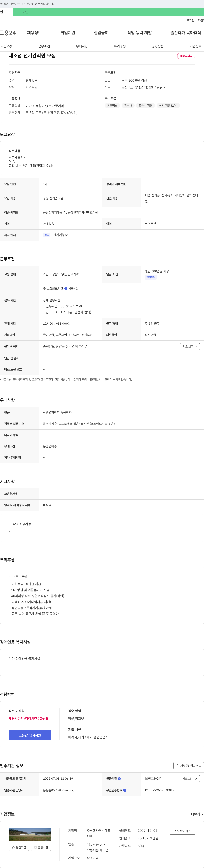Click the 통근버스 welfare tag
Screen dimensions: 204x868
112,106
